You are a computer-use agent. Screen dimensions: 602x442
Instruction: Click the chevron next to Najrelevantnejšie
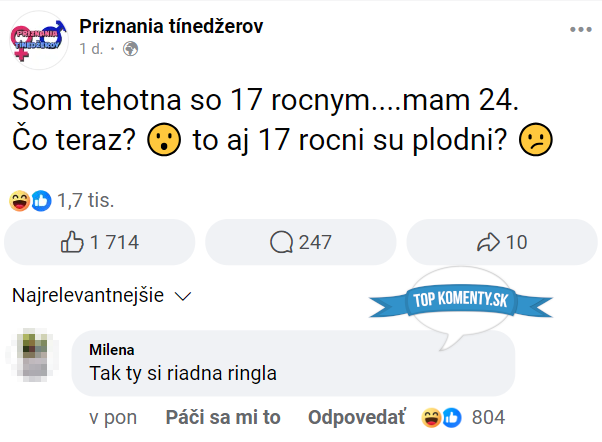click(x=182, y=297)
